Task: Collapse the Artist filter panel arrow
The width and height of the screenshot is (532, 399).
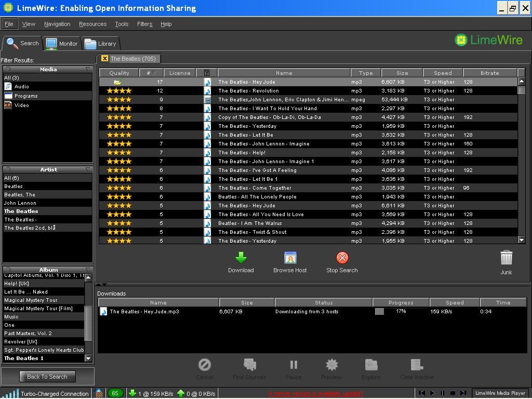Action: pyautogui.click(x=88, y=169)
